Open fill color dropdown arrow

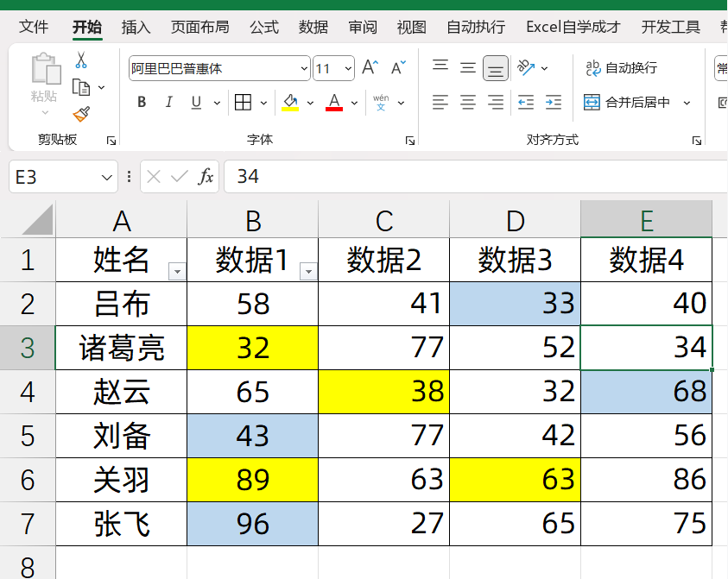tap(310, 103)
